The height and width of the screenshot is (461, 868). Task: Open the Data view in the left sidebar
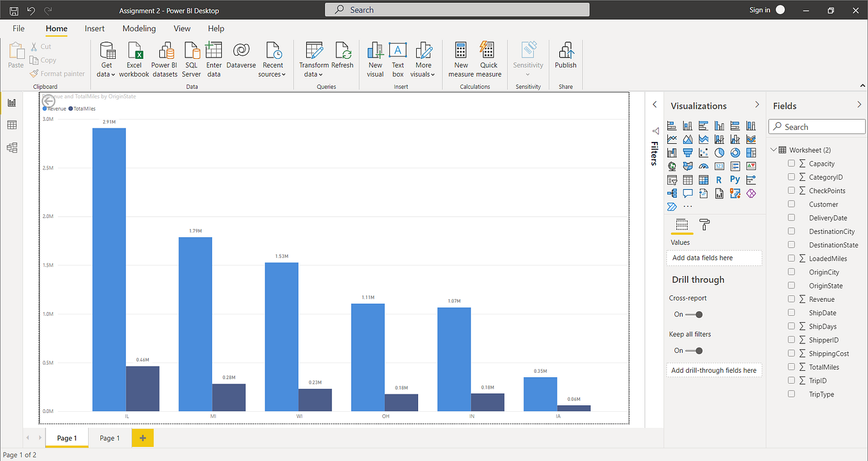pyautogui.click(x=12, y=125)
